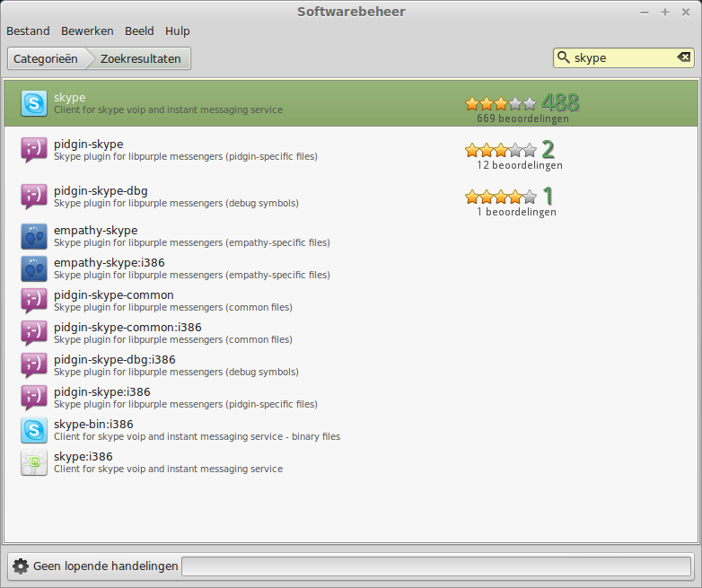Click the empathy-skype package icon
The image size is (702, 588).
(34, 236)
